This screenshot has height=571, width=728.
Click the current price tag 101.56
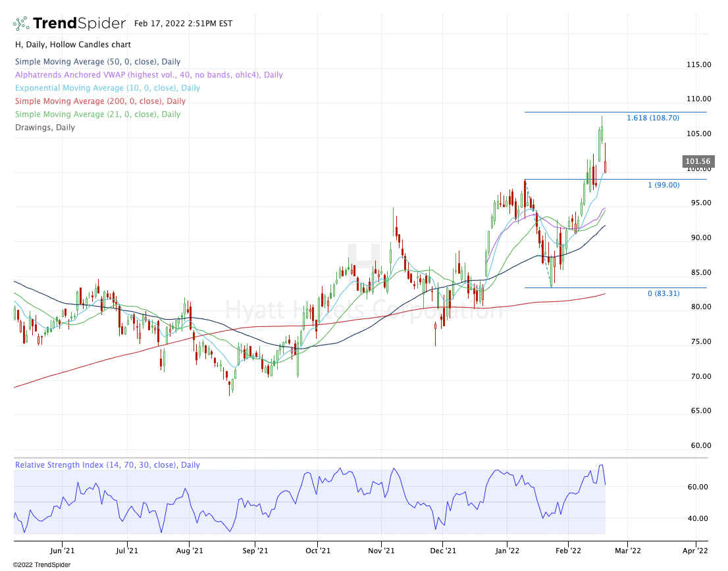(698, 161)
